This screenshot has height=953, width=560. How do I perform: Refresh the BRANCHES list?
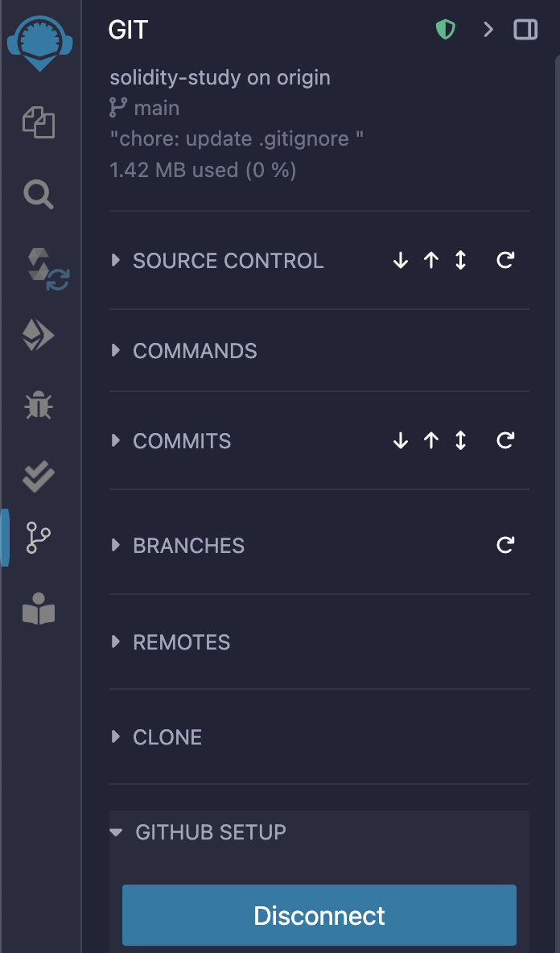pyautogui.click(x=504, y=545)
